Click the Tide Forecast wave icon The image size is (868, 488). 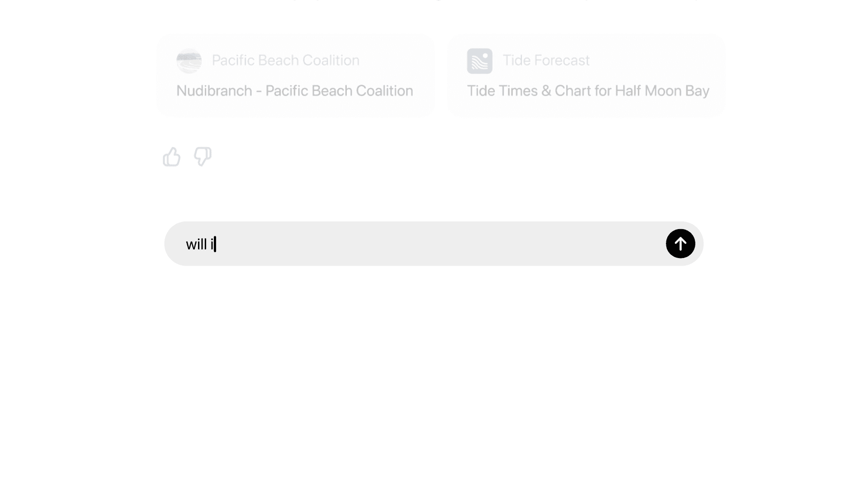(480, 61)
